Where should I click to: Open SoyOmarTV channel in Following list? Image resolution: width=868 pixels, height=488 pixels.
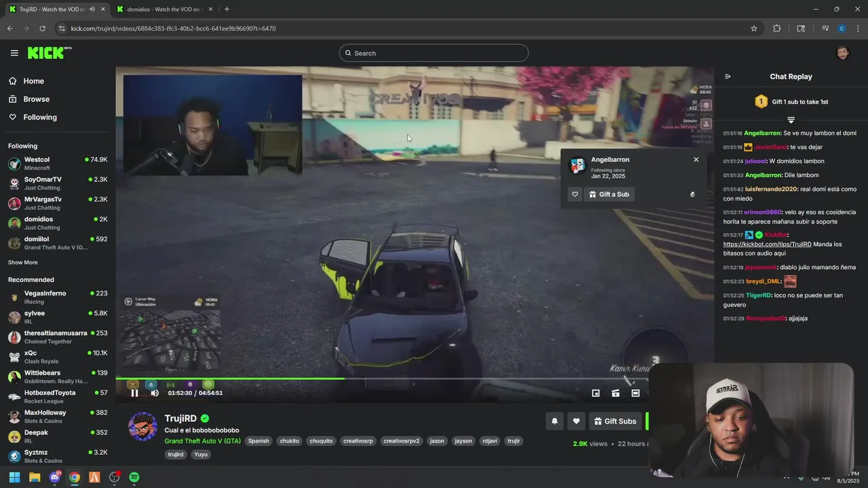click(58, 183)
